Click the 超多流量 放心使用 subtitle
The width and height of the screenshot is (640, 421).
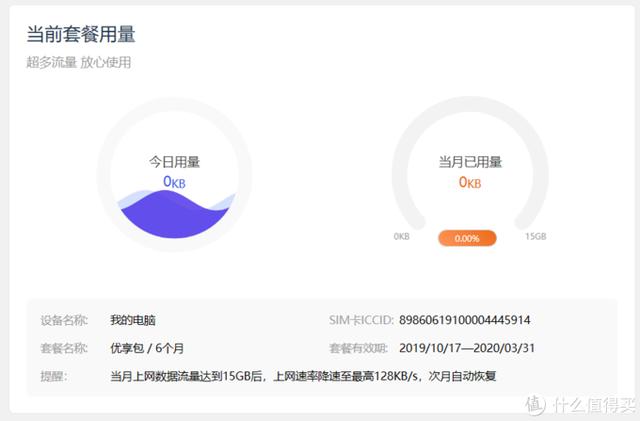click(x=79, y=62)
